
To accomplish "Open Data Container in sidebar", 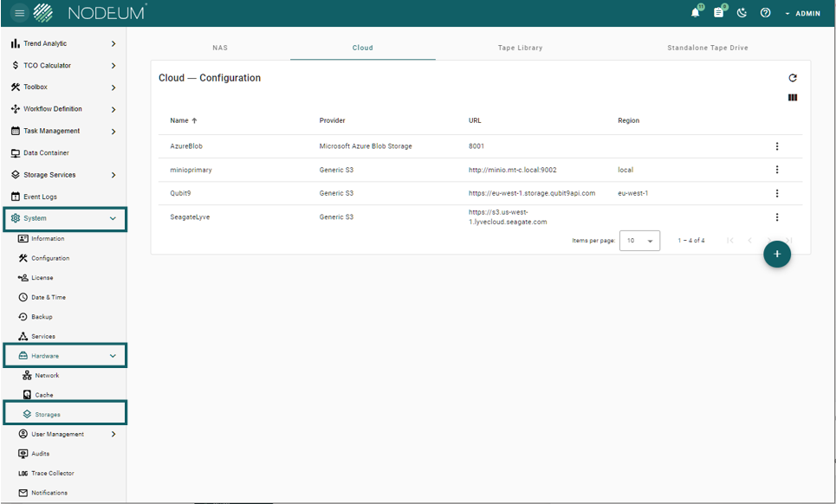I will [x=46, y=153].
